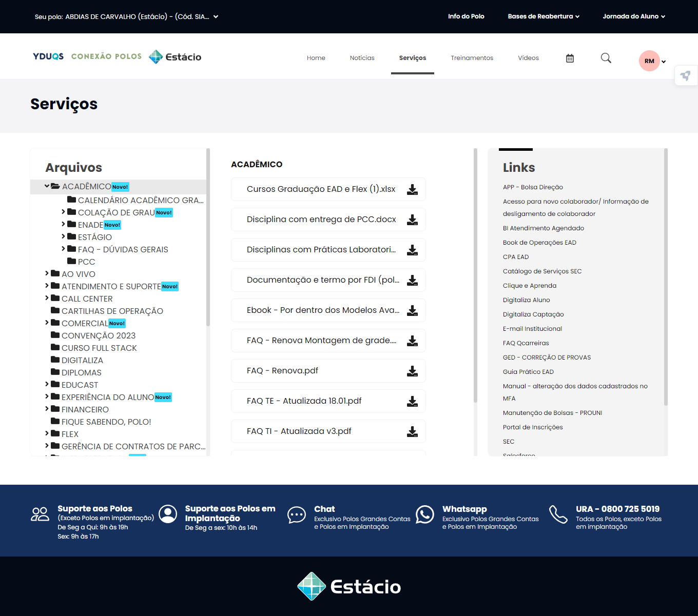This screenshot has width=698, height=616.
Task: Open the Notícias menu item
Action: point(362,58)
